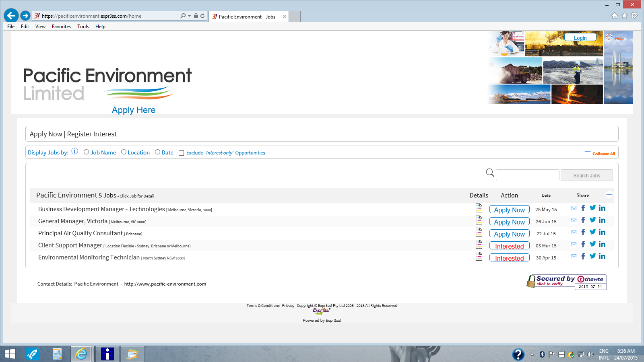The height and width of the screenshot is (362, 644).
Task: Click the browser forward arrow
Action: click(25, 16)
